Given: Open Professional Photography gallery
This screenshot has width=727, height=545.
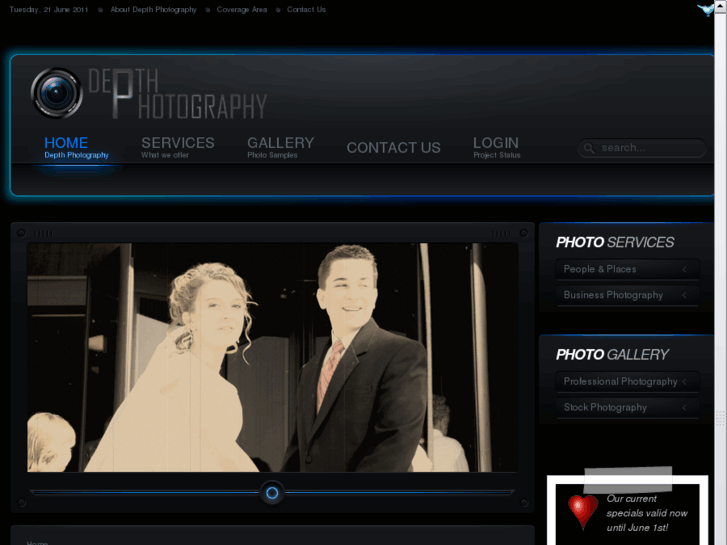Looking at the screenshot, I should coord(627,381).
